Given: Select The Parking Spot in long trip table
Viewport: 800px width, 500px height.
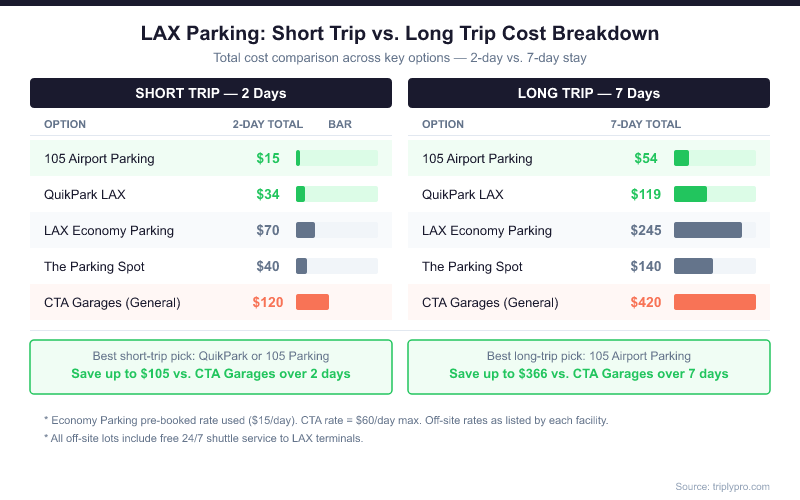Looking at the screenshot, I should click(472, 267).
